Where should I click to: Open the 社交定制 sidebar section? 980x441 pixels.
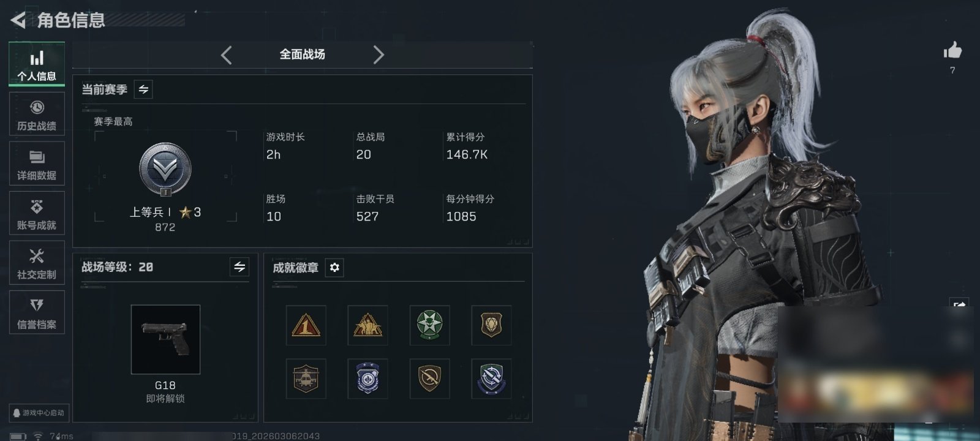coord(37,263)
